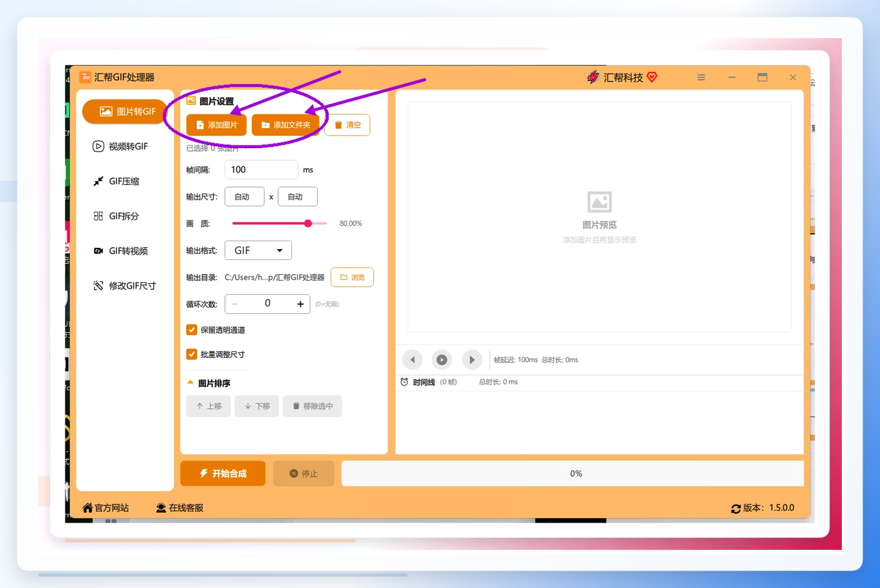Click the 图片设置 header icon
Screen dimensions: 880x588
(x=191, y=101)
